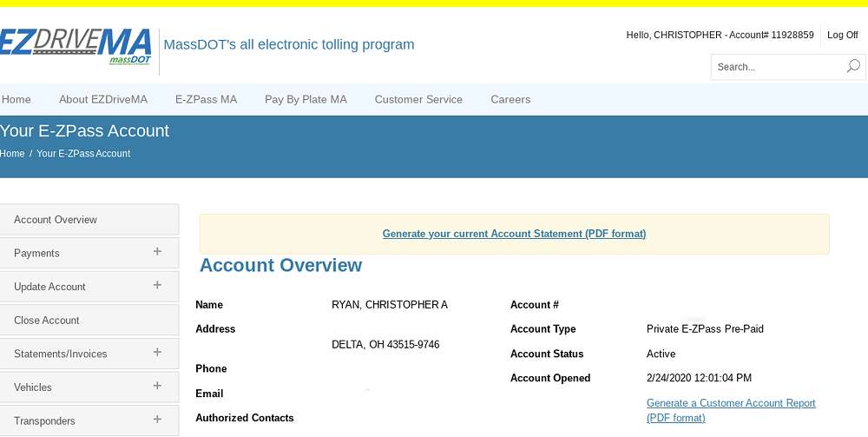Click the Email label
This screenshot has height=437, width=868.
click(209, 394)
